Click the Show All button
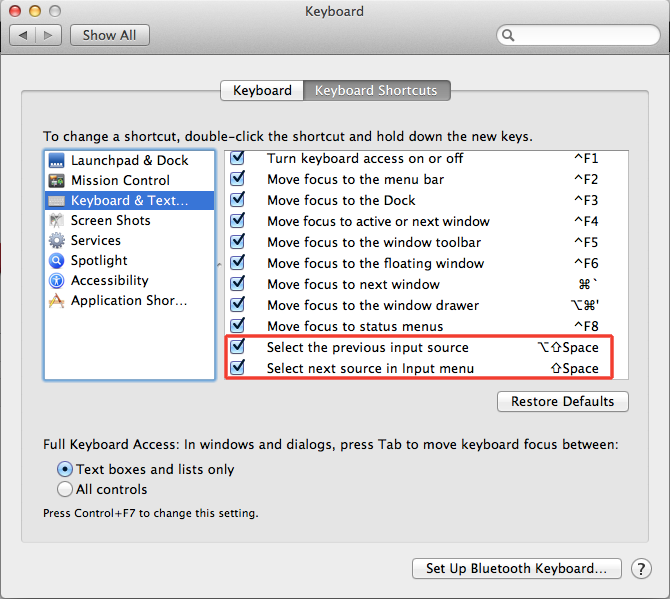 pos(110,35)
